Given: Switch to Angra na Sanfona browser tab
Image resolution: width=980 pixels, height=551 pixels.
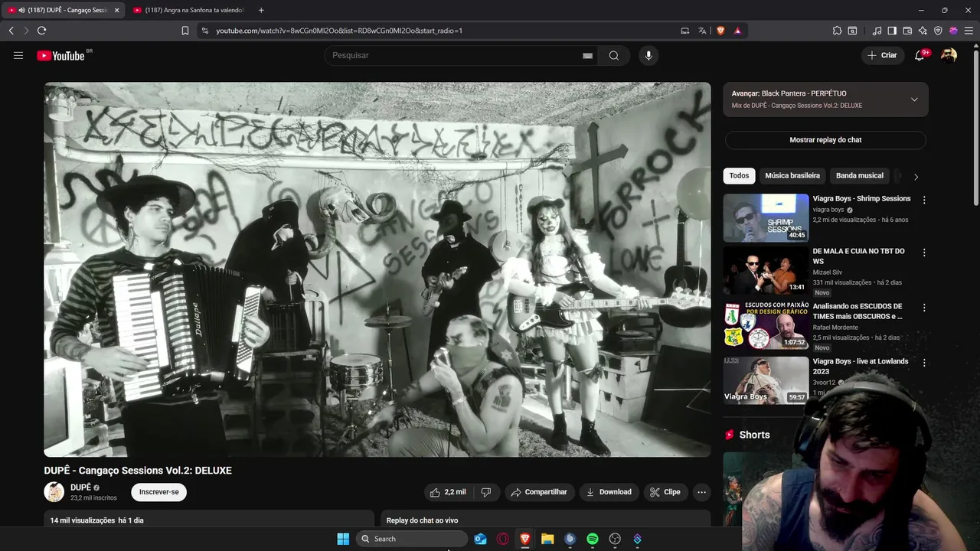Looking at the screenshot, I should 188,10.
